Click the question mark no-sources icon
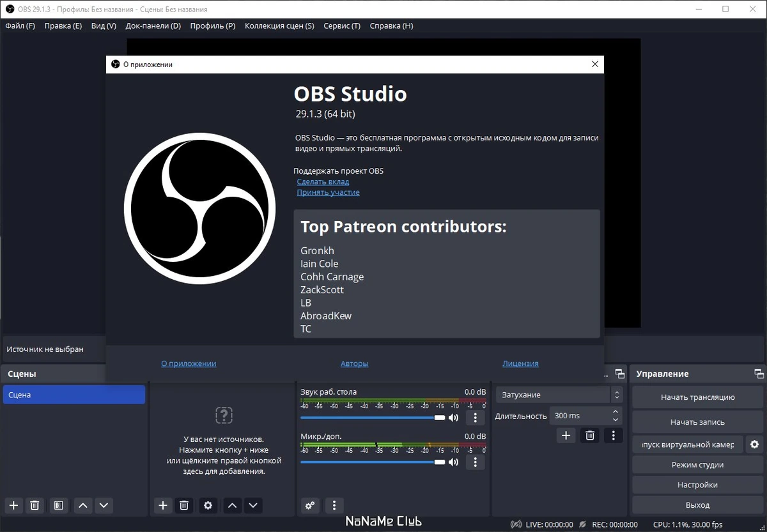Screen dimensions: 767x532 point(224,415)
